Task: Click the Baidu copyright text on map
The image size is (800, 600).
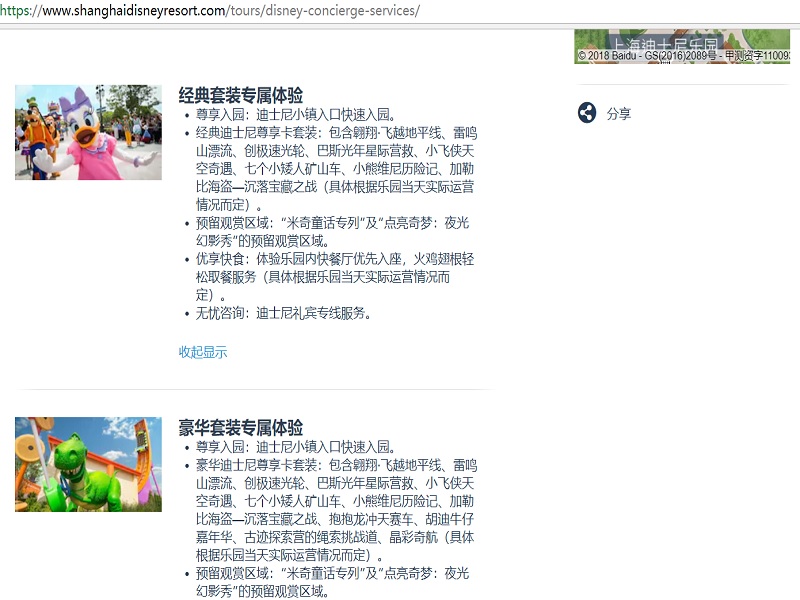Action: 684,56
